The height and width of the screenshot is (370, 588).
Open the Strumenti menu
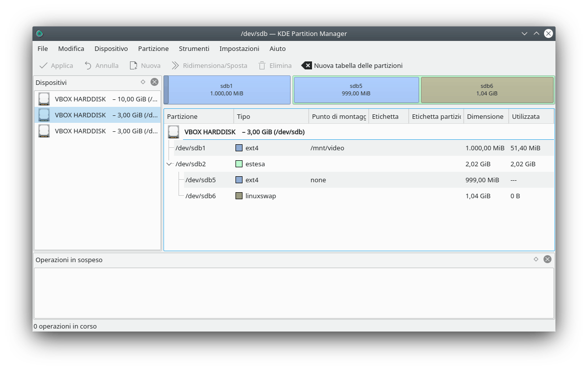coord(194,49)
